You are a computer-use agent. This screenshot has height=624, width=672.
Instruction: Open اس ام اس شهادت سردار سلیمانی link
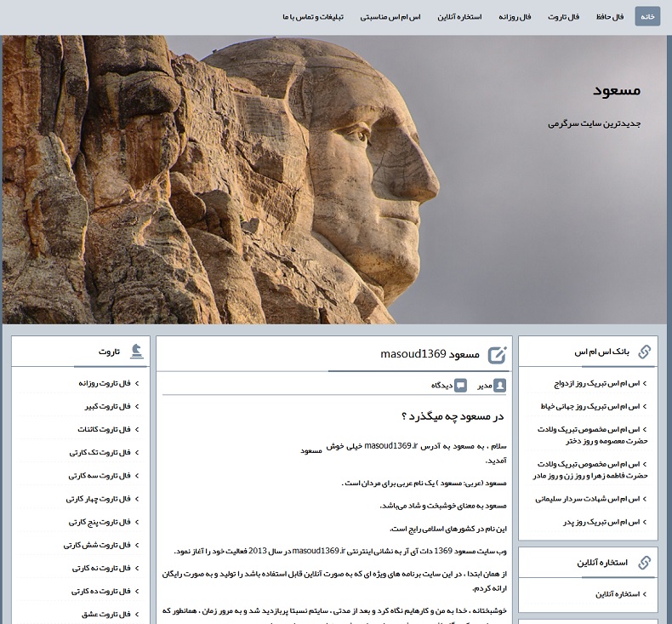coord(587,499)
